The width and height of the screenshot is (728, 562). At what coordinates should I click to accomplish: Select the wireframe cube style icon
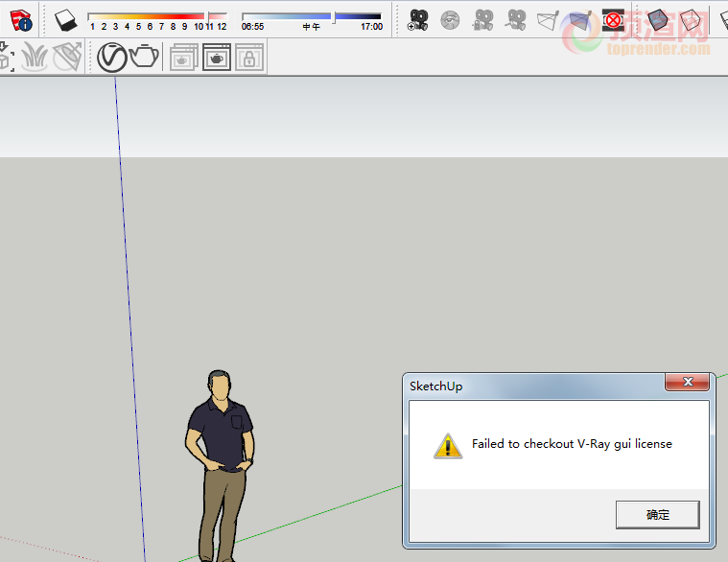691,20
